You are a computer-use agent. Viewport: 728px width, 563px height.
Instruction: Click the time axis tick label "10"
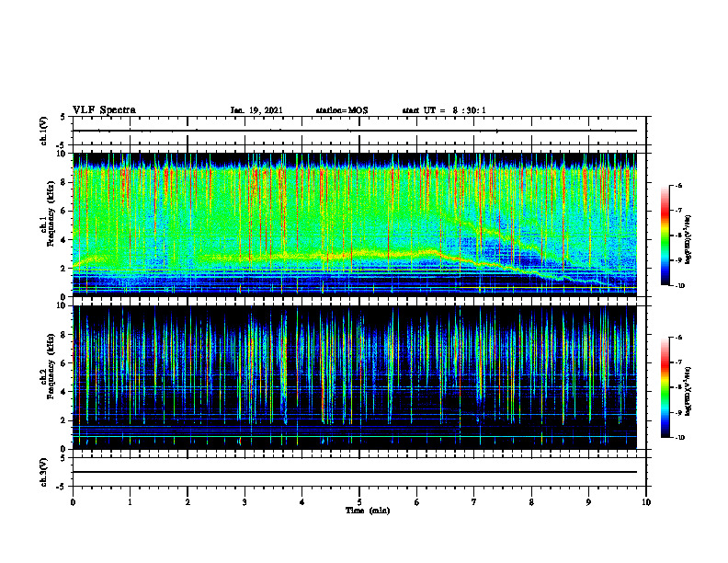[646, 502]
